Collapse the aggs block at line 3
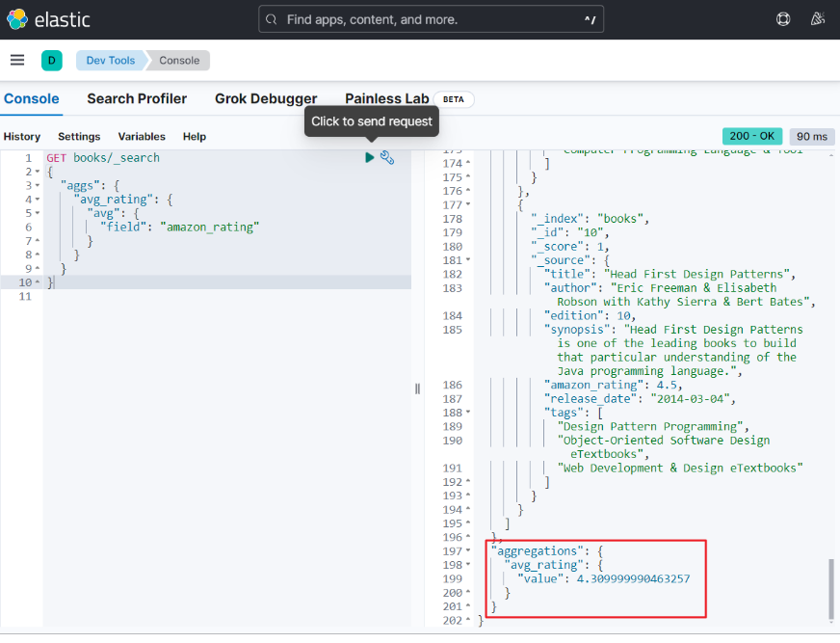Viewport: 840px width, 643px height. (x=38, y=186)
